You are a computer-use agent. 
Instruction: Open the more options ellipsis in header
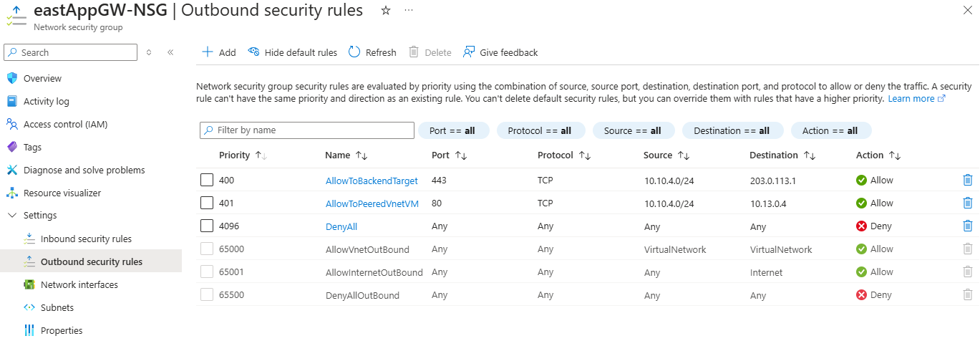[408, 11]
